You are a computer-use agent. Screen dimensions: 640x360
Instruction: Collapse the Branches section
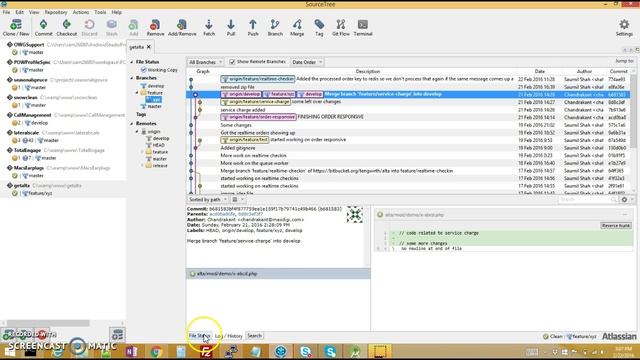click(x=132, y=78)
